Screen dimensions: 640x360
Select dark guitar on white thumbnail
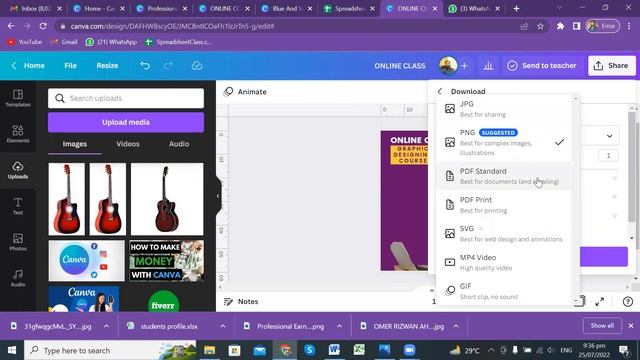tap(167, 199)
